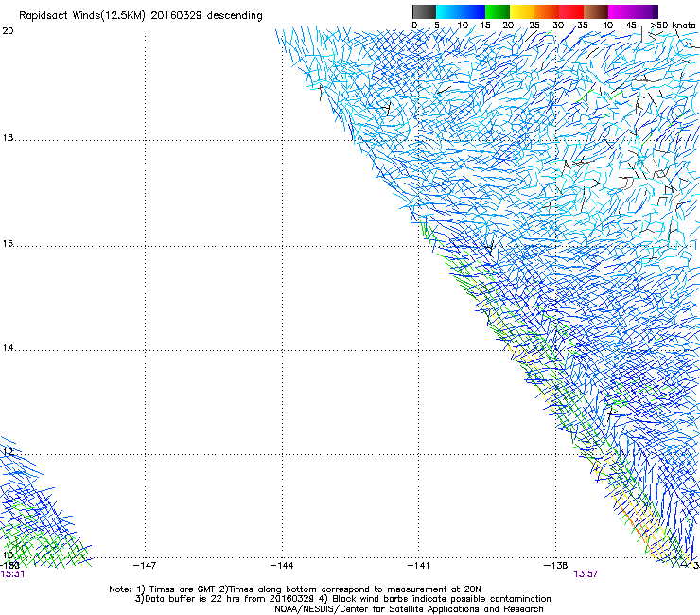The width and height of the screenshot is (700, 615).
Task: Click the longitude axis label '-141'
Action: point(419,566)
